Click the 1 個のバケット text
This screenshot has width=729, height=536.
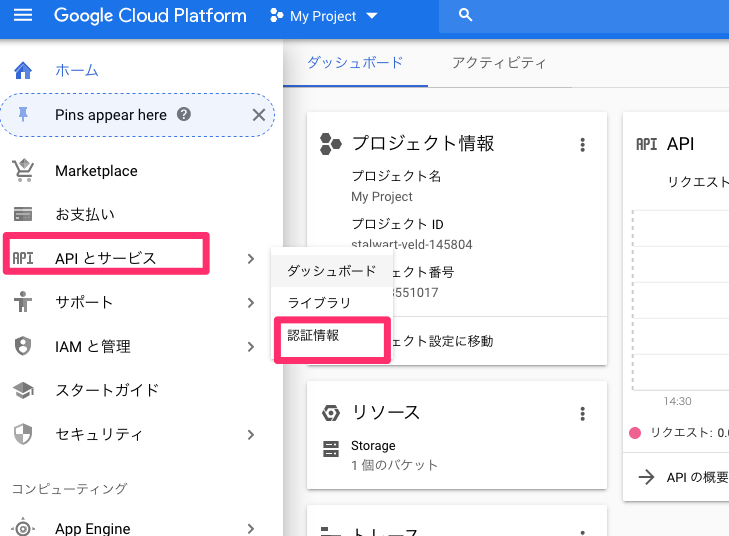(x=394, y=465)
